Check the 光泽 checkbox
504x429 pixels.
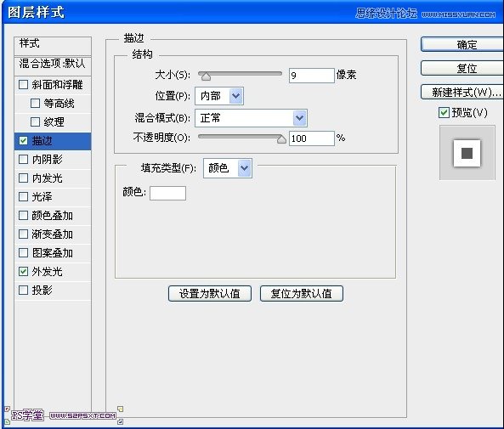tap(23, 197)
